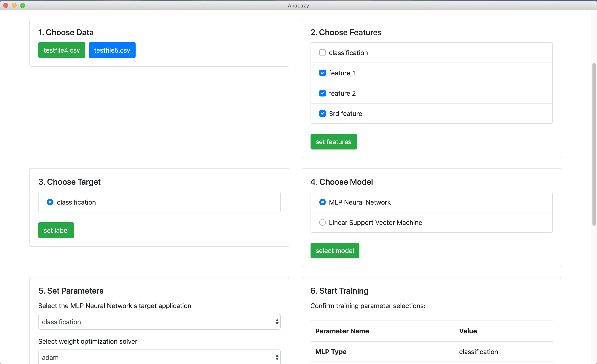
Task: Click the adam dropdown stepper arrows
Action: click(x=277, y=357)
